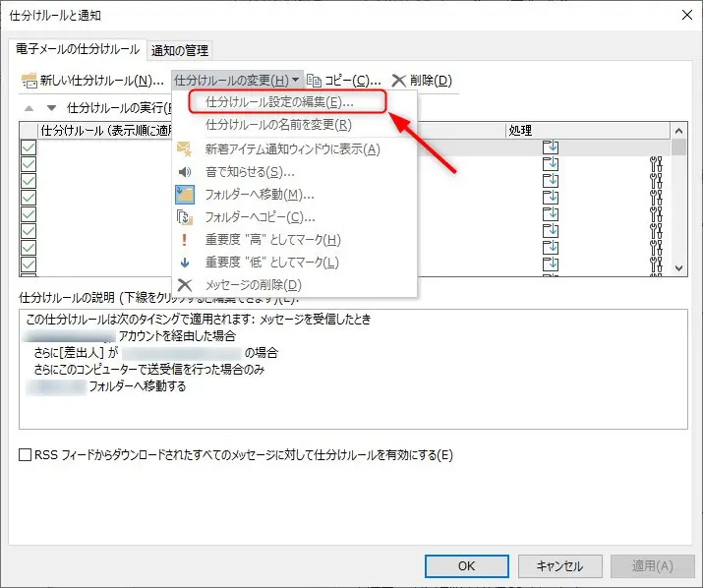Screen dimensions: 703x588
Task: Click the 削除(D) rule toolbar button
Action: point(422,81)
